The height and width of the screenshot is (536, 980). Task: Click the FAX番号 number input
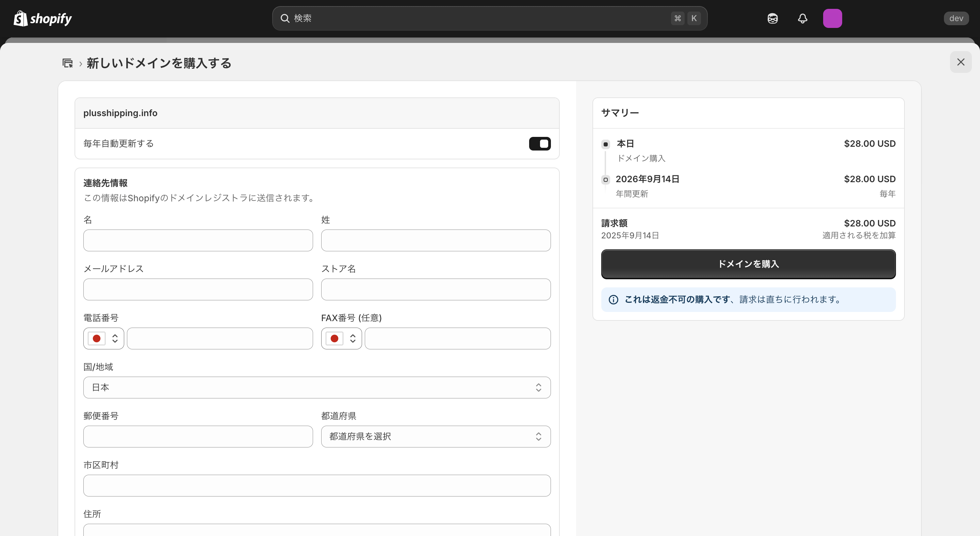(x=458, y=338)
